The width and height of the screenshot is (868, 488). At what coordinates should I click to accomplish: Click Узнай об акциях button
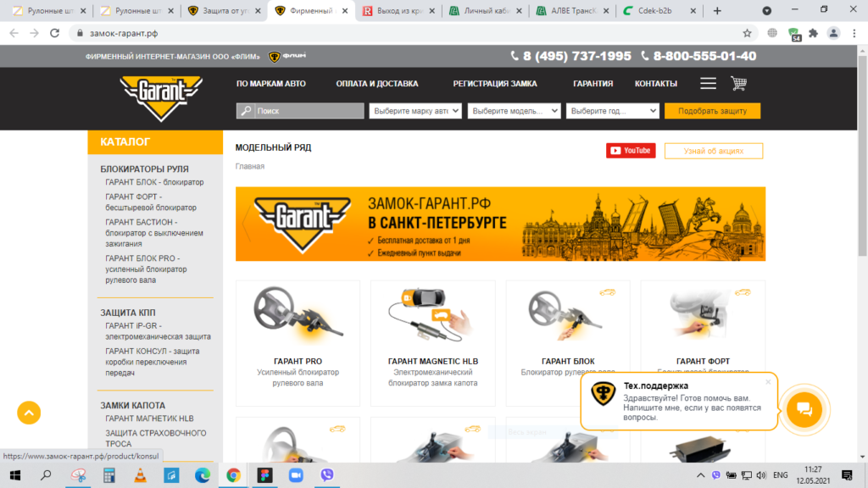point(713,151)
